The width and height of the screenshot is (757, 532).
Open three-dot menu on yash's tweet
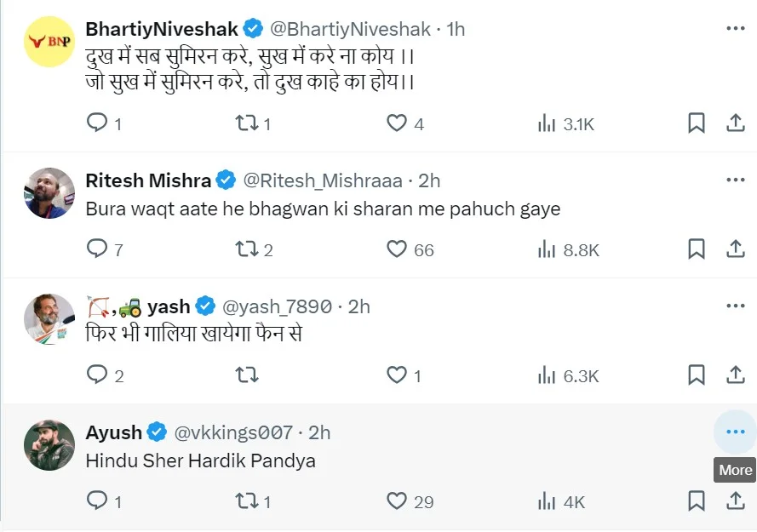point(735,306)
